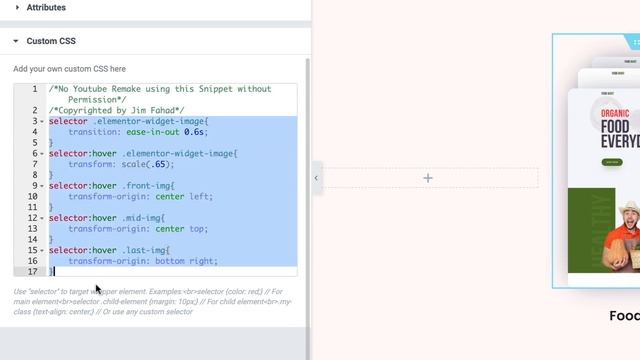Click the line number 1 gutter
640x360 pixels.
click(35, 89)
